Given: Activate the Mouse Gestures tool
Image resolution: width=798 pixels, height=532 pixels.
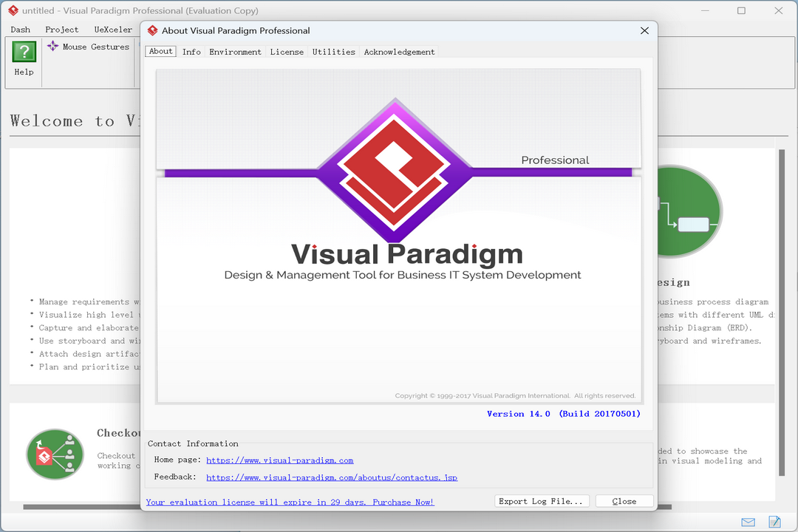Looking at the screenshot, I should pos(88,45).
